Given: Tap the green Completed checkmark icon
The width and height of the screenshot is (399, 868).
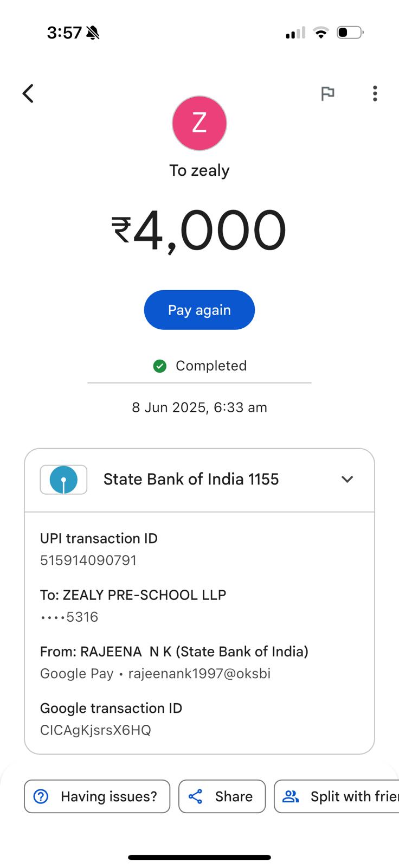Looking at the screenshot, I should [159, 366].
